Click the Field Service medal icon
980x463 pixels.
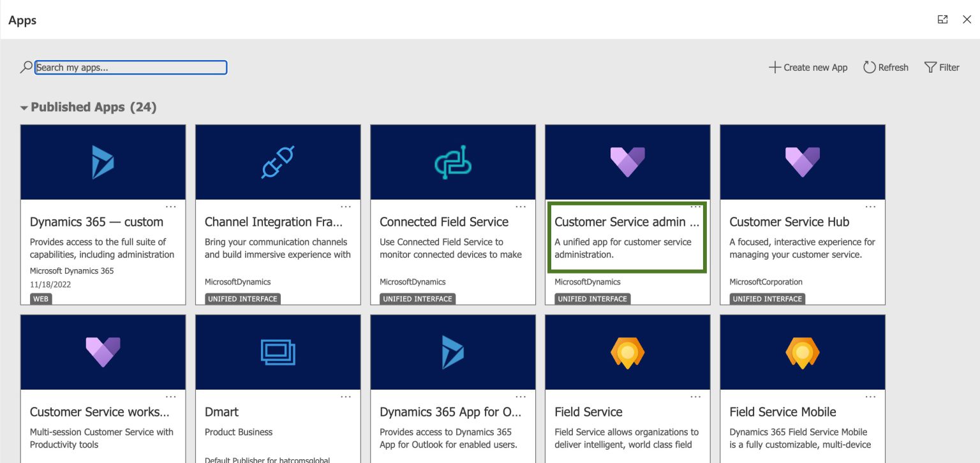coord(627,351)
